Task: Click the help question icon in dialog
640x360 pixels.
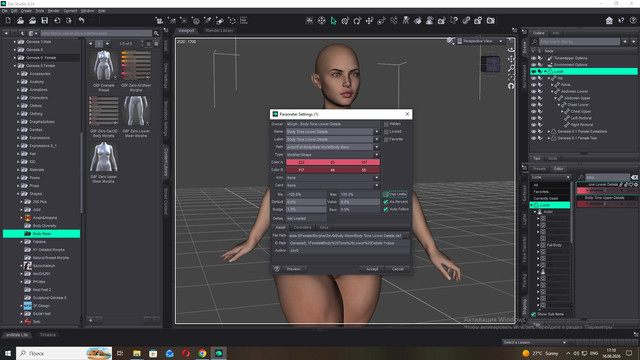Action: point(277,269)
